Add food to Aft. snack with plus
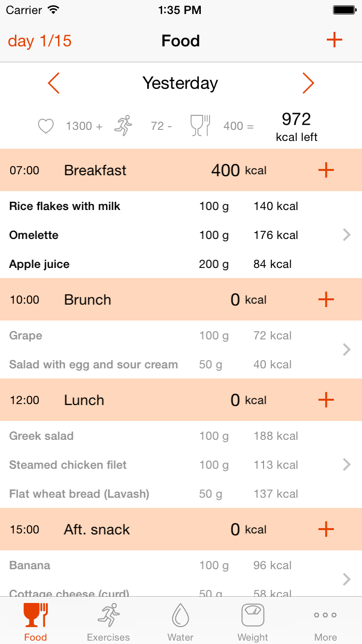This screenshot has width=362, height=644. pos(326,529)
